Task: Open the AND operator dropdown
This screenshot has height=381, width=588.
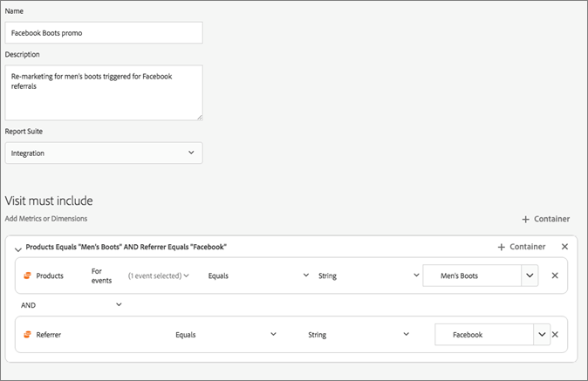Action: coord(119,304)
